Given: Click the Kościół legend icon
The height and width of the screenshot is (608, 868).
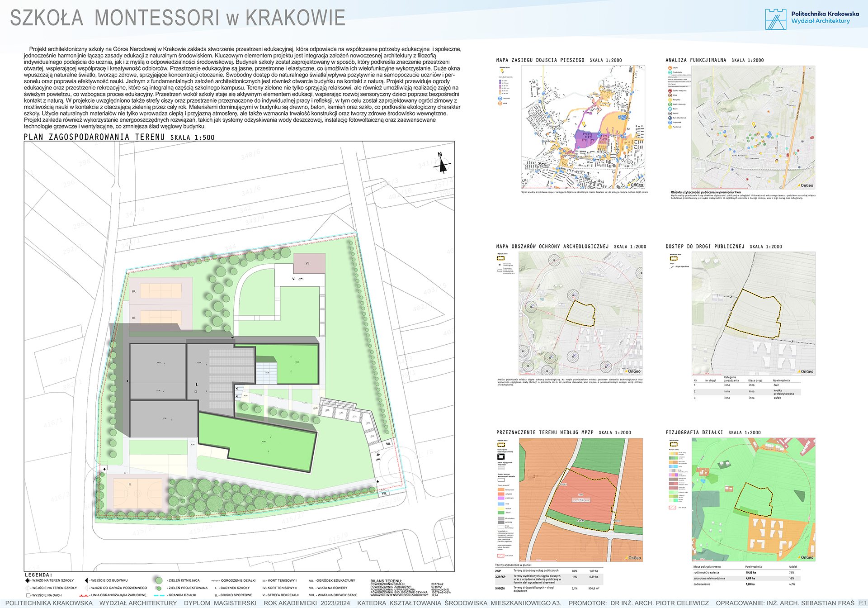Looking at the screenshot, I should click(x=670, y=113).
